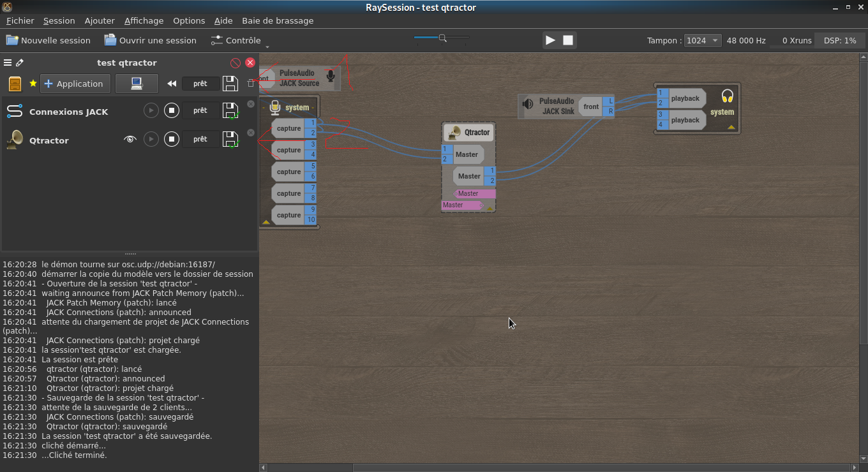Open the Baie de brassage menu
This screenshot has height=472, width=868.
click(x=278, y=20)
